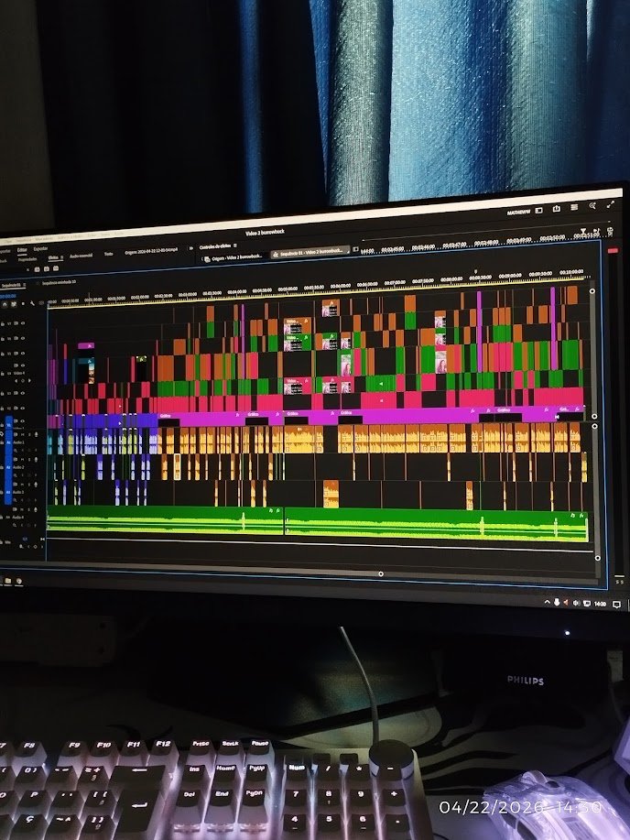The height and width of the screenshot is (840, 630).
Task: Click the timeline horizontal zoom scroll handle
Action: click(x=381, y=573)
